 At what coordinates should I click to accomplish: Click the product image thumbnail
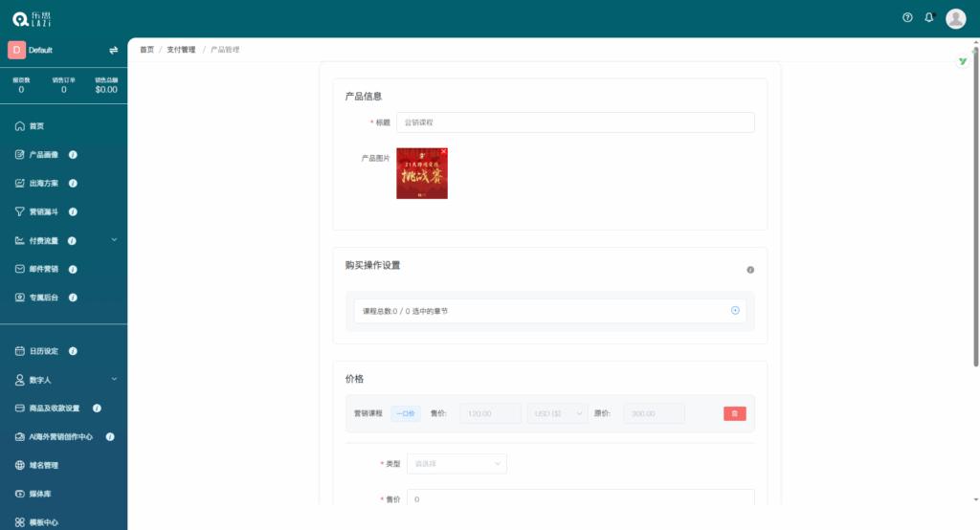coord(421,175)
